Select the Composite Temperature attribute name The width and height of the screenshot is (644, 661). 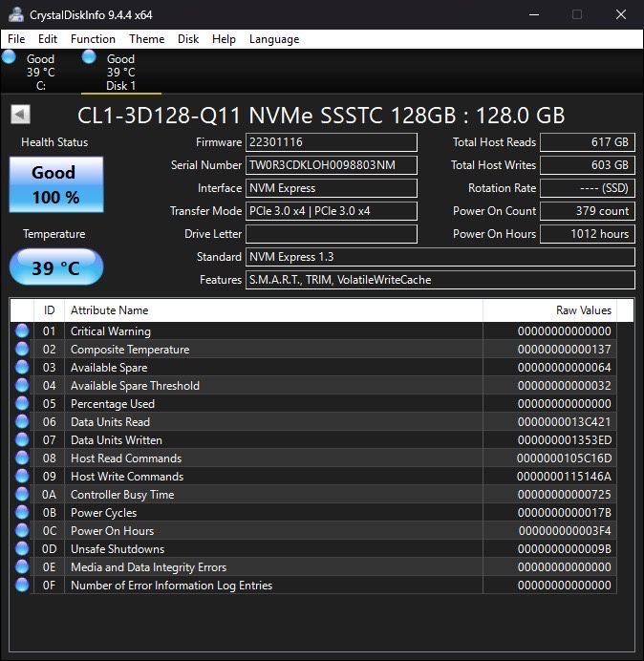[130, 350]
